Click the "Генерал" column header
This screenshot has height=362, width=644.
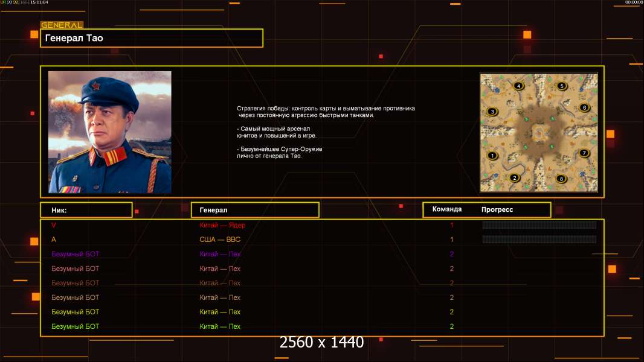point(255,210)
